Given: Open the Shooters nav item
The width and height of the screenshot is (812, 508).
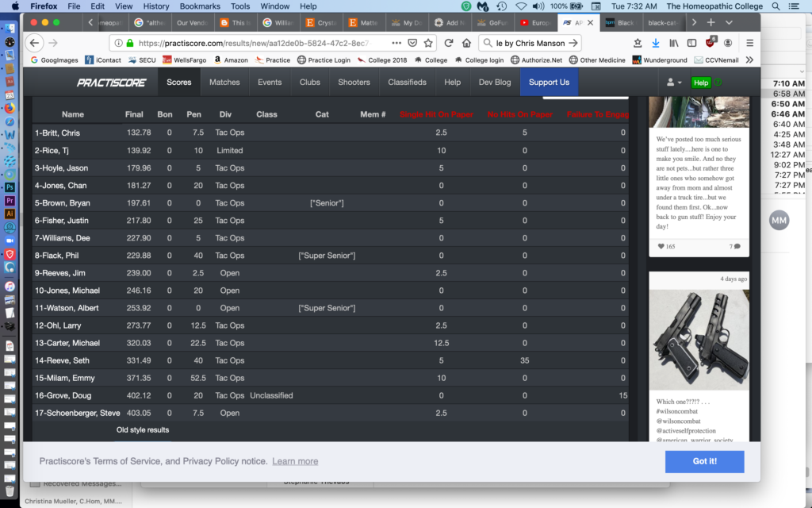Looking at the screenshot, I should coord(354,83).
